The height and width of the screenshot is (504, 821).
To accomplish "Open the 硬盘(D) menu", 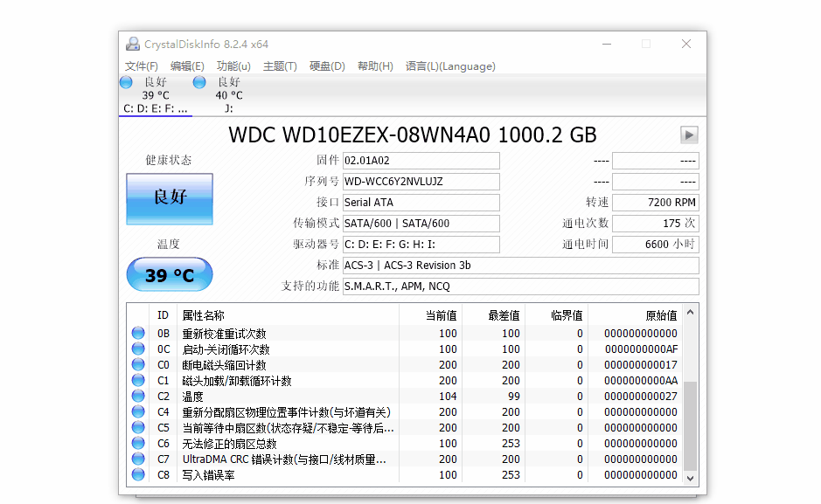I will tap(327, 66).
